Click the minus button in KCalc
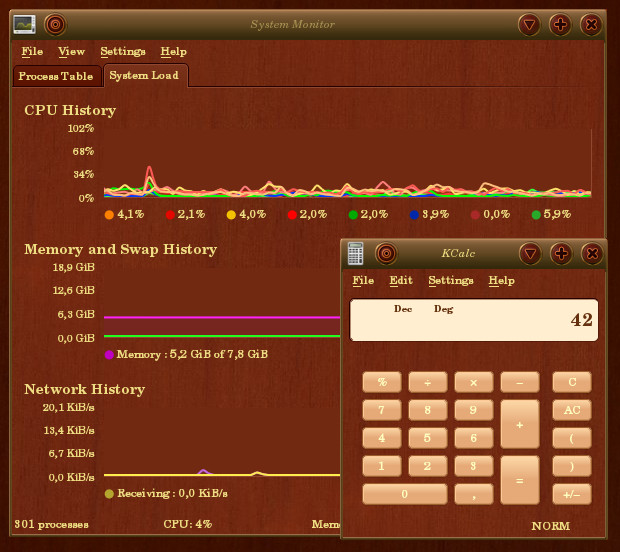Image resolution: width=620 pixels, height=552 pixels. pyautogui.click(x=520, y=382)
